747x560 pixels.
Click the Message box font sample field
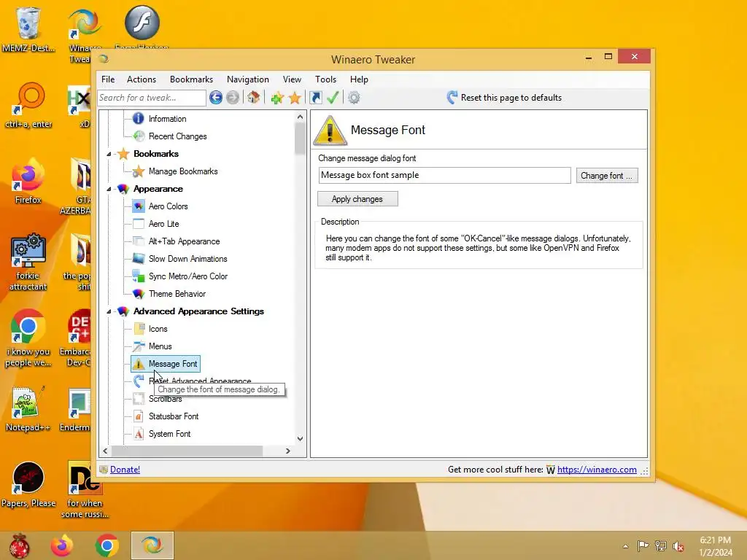(x=444, y=175)
